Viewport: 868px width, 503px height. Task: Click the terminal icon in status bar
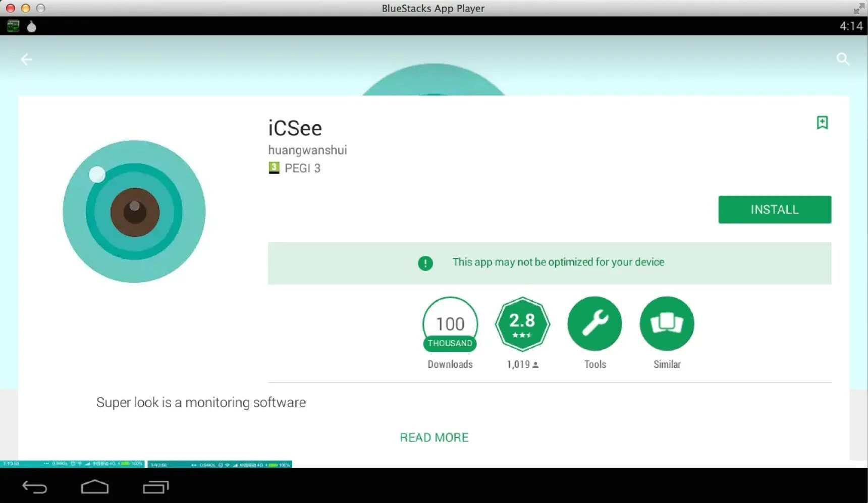pos(13,26)
